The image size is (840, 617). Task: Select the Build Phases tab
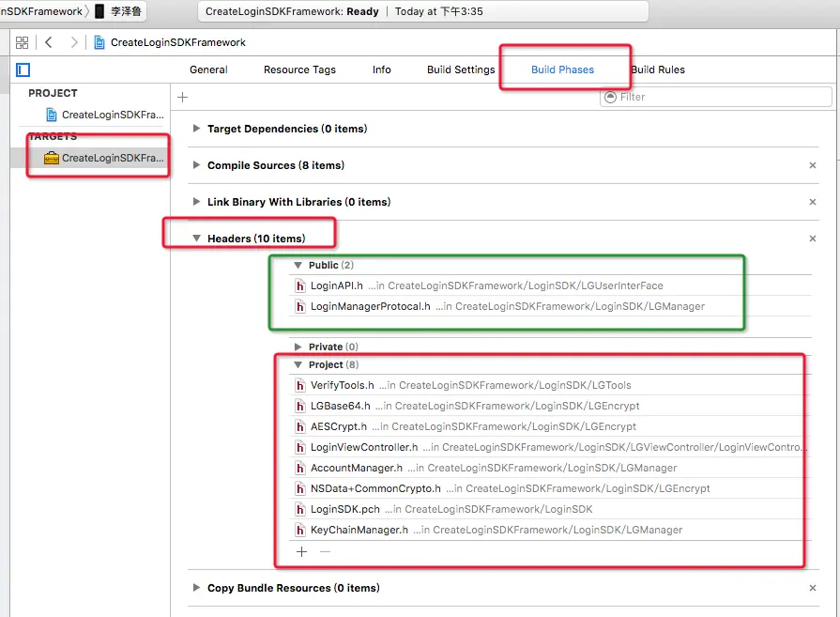(562, 69)
